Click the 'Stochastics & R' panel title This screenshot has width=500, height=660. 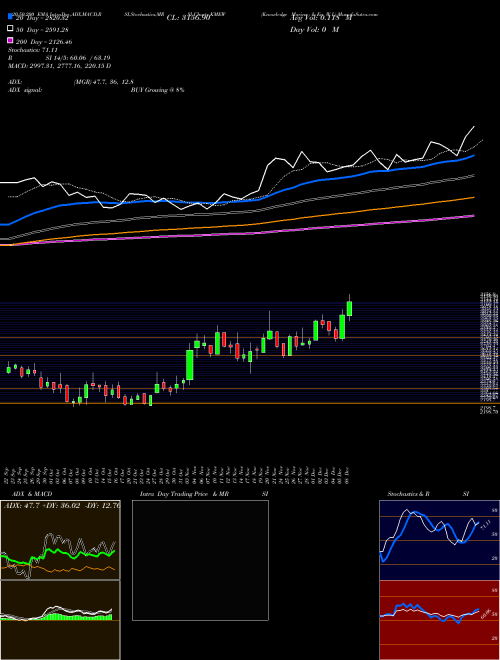click(409, 494)
